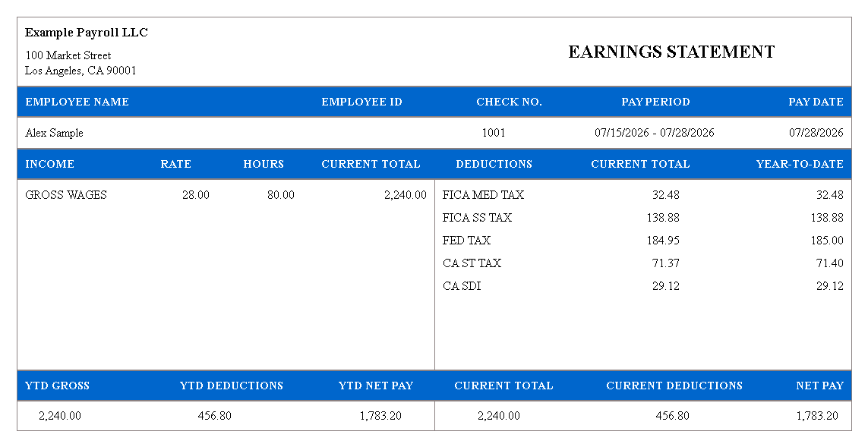Click the 'YTD GROSS' header
This screenshot has width=868, height=447.
pyautogui.click(x=57, y=386)
